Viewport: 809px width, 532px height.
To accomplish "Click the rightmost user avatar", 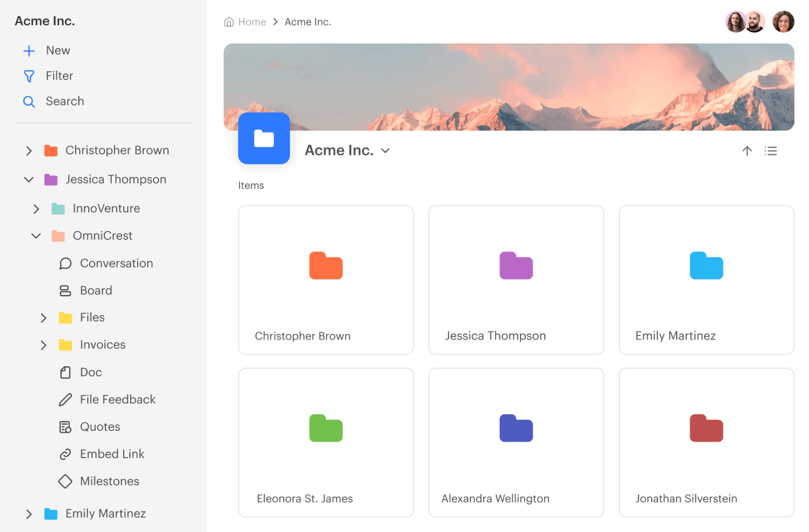I will [784, 21].
